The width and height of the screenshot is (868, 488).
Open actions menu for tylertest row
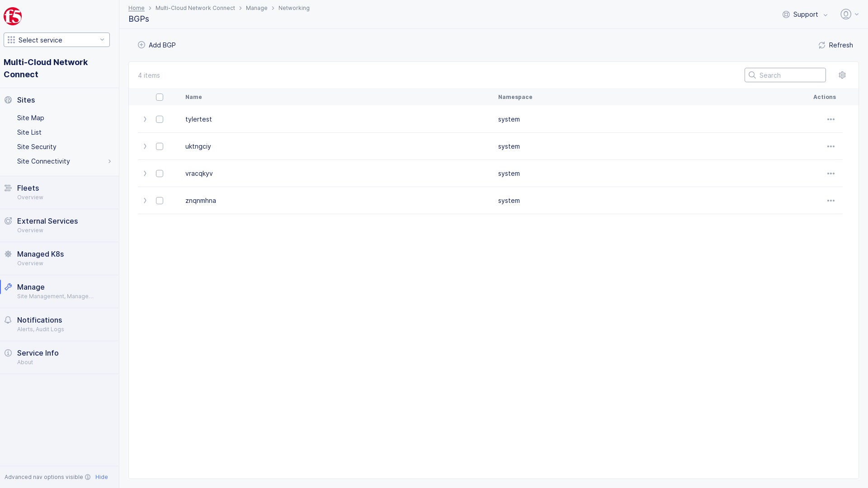831,119
